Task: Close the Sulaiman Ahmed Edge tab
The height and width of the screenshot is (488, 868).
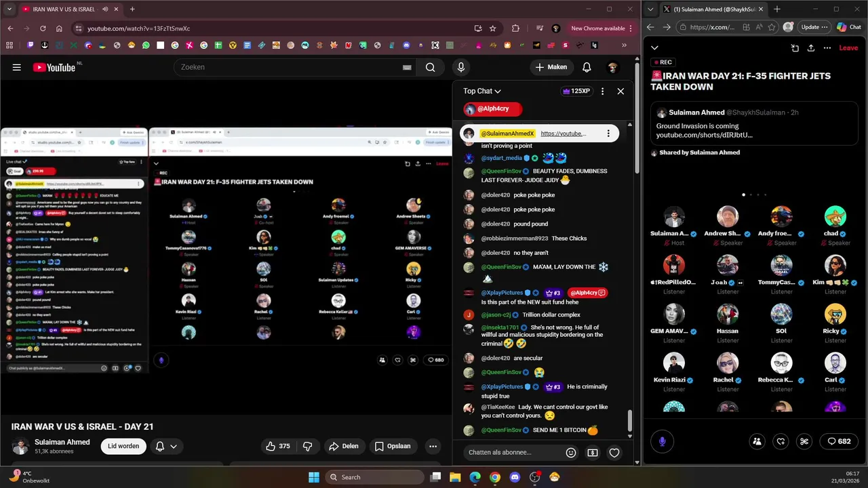Action: (x=760, y=9)
